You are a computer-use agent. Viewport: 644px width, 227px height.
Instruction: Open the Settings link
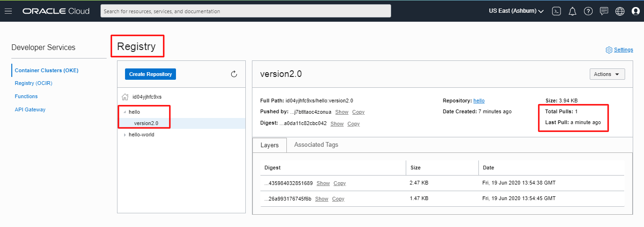click(x=623, y=50)
